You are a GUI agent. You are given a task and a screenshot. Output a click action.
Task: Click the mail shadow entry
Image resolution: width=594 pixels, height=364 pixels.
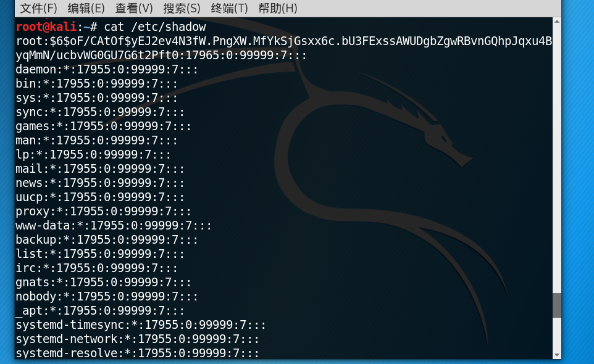[100, 169]
